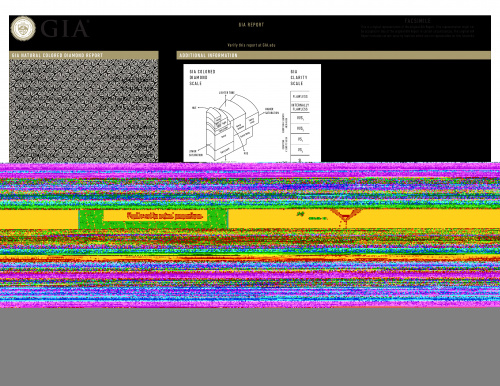Select the GIA Natural Colored Diamond Report header bar

tap(84, 55)
